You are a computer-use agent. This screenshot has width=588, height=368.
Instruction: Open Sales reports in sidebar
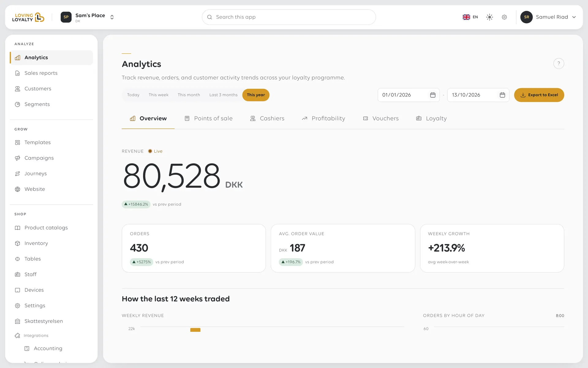coord(51,73)
